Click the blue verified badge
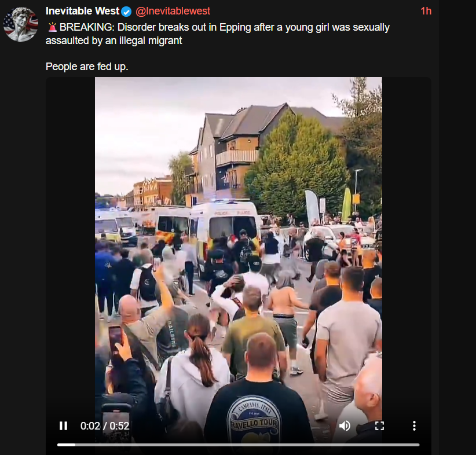The height and width of the screenshot is (455, 476). (126, 12)
